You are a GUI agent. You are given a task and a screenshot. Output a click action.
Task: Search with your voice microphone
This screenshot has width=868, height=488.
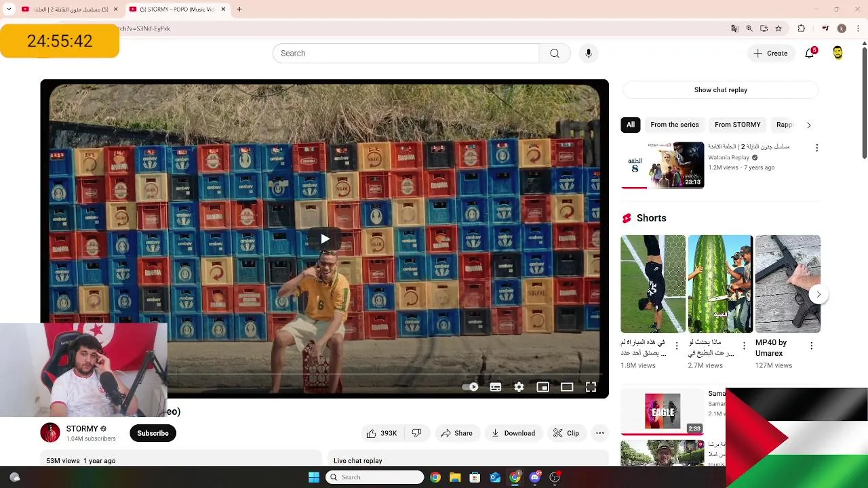click(x=588, y=54)
